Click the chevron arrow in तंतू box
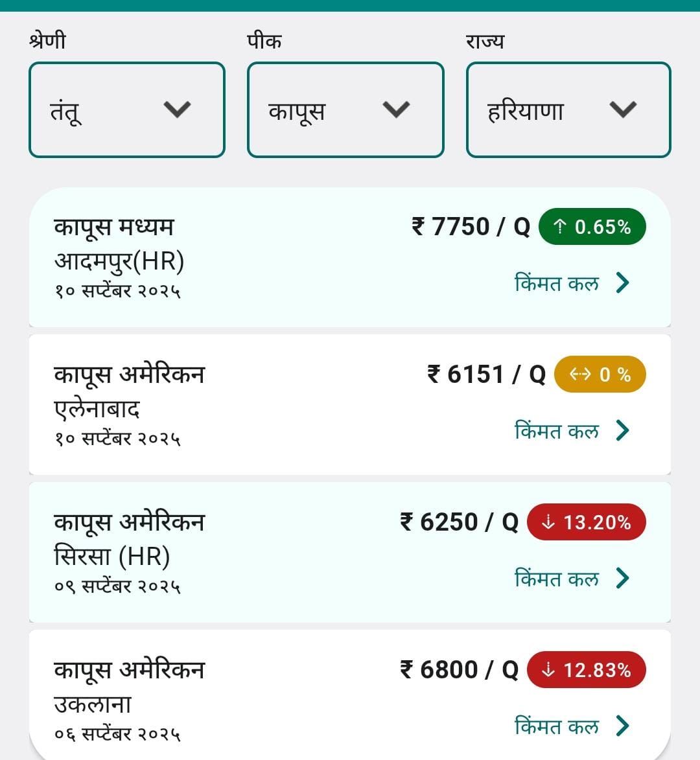 [178, 109]
